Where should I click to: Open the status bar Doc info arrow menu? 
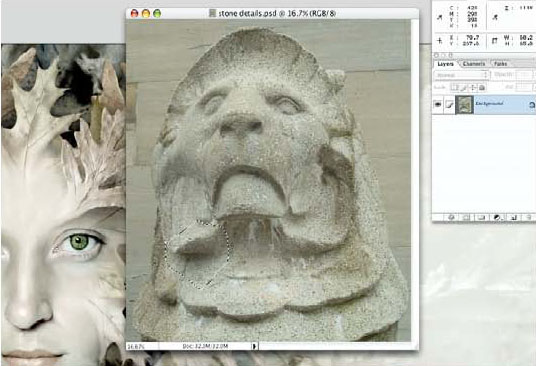click(x=254, y=346)
